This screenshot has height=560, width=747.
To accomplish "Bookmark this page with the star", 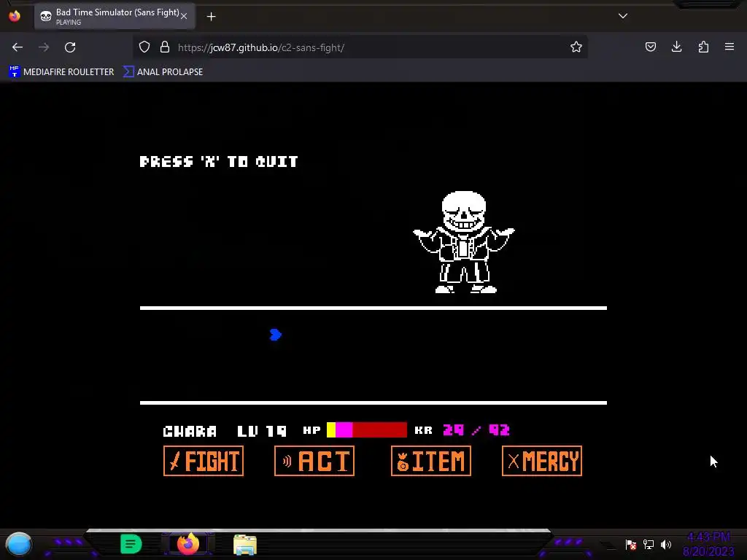I will [x=576, y=47].
